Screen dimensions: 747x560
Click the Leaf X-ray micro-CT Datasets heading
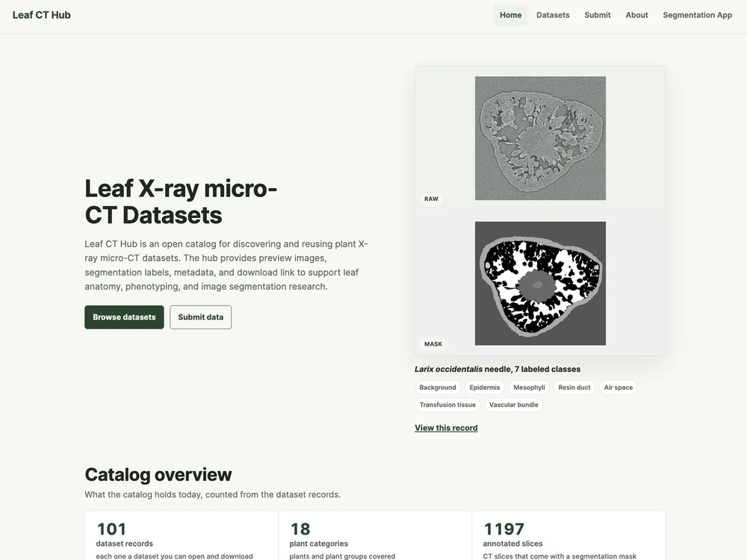tap(181, 202)
